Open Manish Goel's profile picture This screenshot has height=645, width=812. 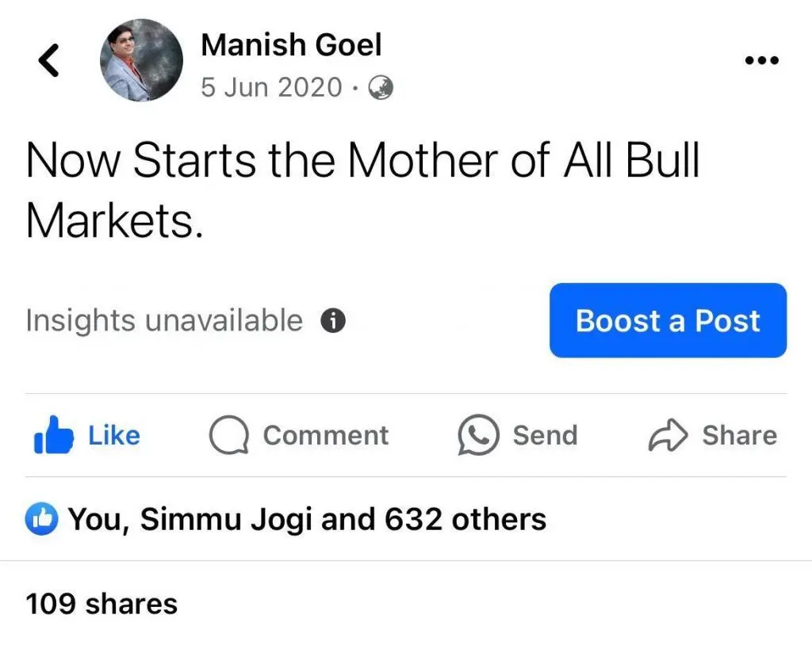pyautogui.click(x=141, y=60)
